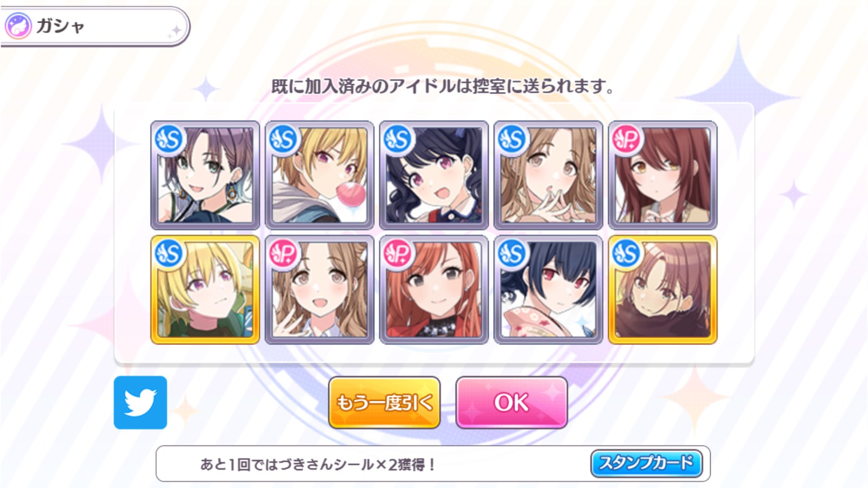Open the スタンプカード stamp card

coord(646,463)
